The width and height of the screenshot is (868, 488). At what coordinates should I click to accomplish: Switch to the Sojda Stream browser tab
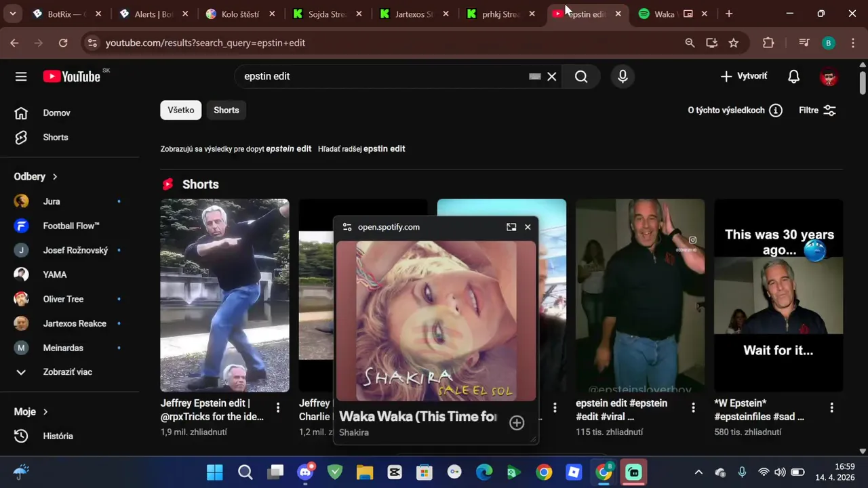tap(328, 14)
